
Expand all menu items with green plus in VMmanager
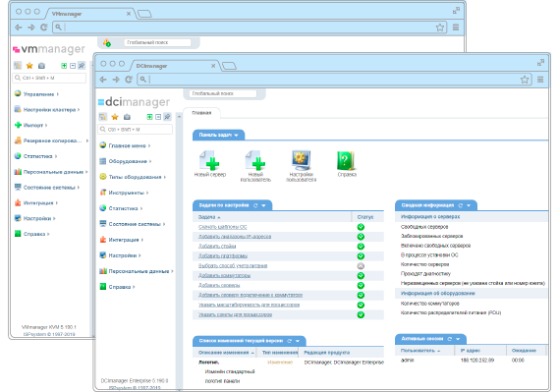(64, 66)
